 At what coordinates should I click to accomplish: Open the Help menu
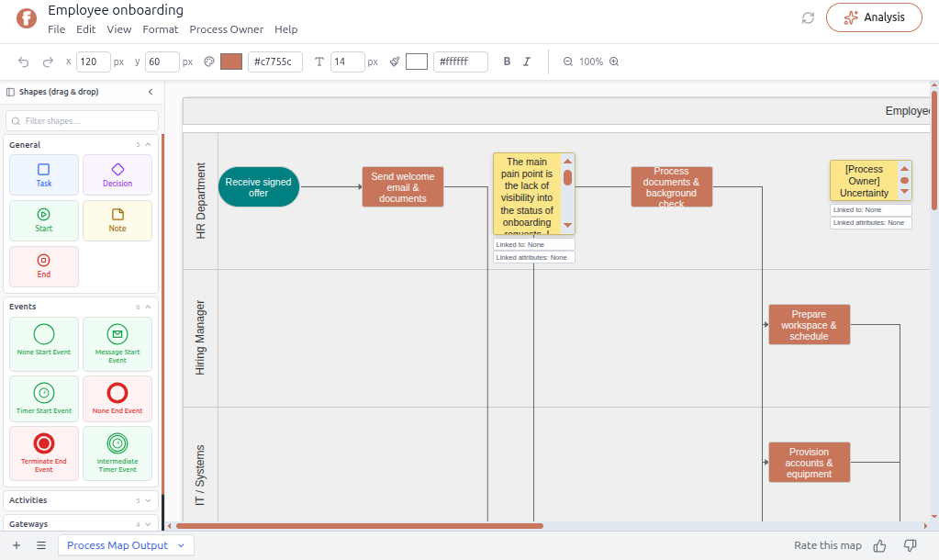[x=286, y=29]
